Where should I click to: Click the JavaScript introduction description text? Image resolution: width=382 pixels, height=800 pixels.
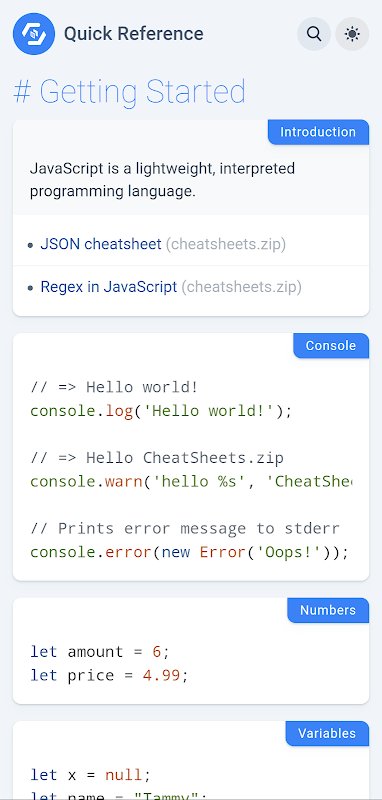pyautogui.click(x=162, y=180)
